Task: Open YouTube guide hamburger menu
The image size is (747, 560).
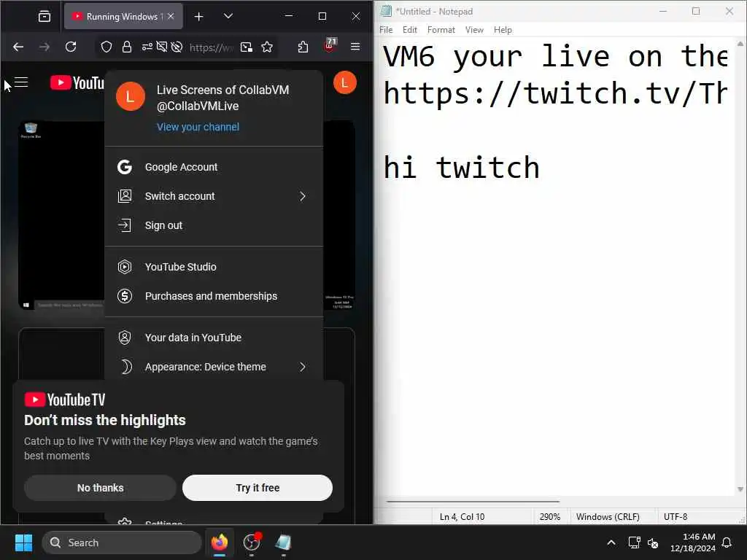Action: [x=21, y=82]
